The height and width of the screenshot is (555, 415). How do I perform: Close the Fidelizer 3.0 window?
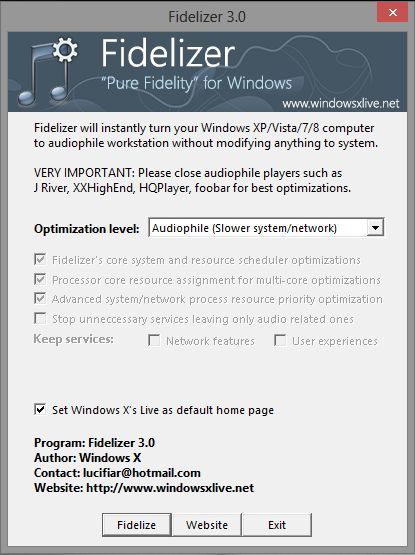[392, 13]
